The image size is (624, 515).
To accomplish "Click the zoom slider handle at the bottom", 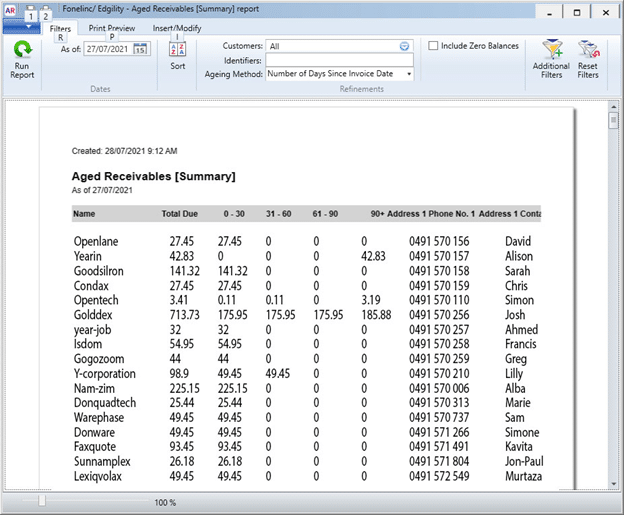I will tap(41, 500).
